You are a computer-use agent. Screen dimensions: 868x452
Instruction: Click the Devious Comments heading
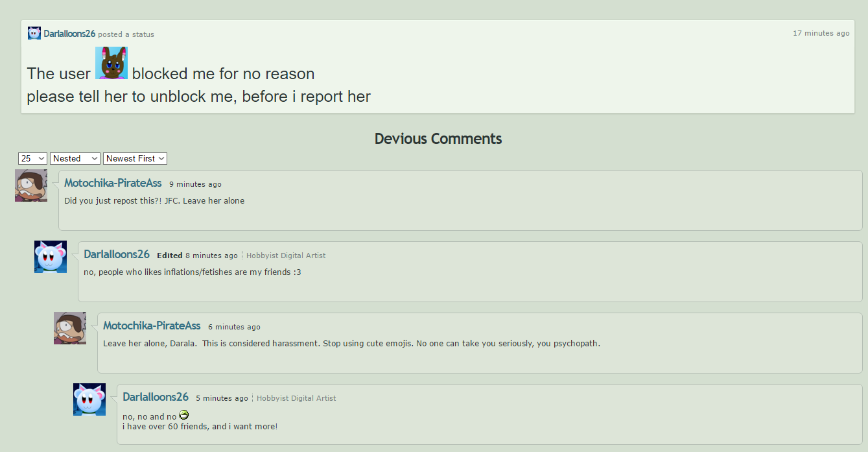click(438, 139)
